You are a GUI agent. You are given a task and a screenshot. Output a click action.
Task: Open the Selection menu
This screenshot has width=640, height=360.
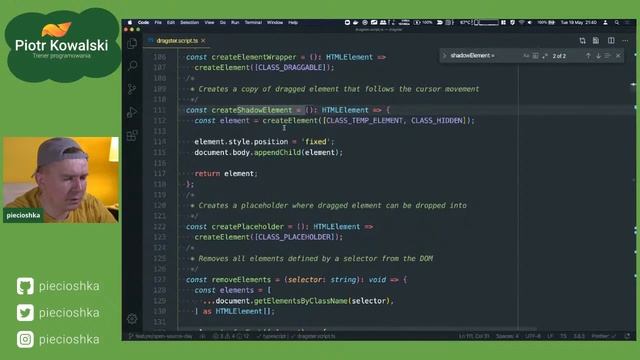189,22
